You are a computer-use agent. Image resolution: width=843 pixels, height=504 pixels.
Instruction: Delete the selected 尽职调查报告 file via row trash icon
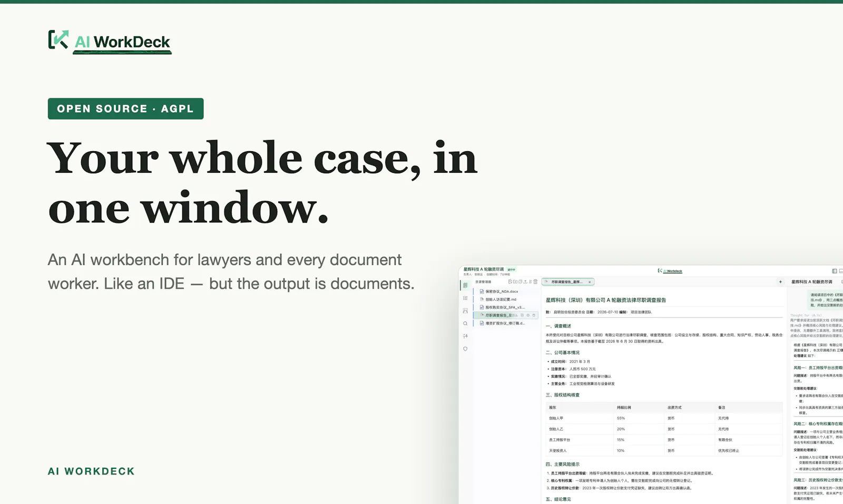tap(534, 315)
